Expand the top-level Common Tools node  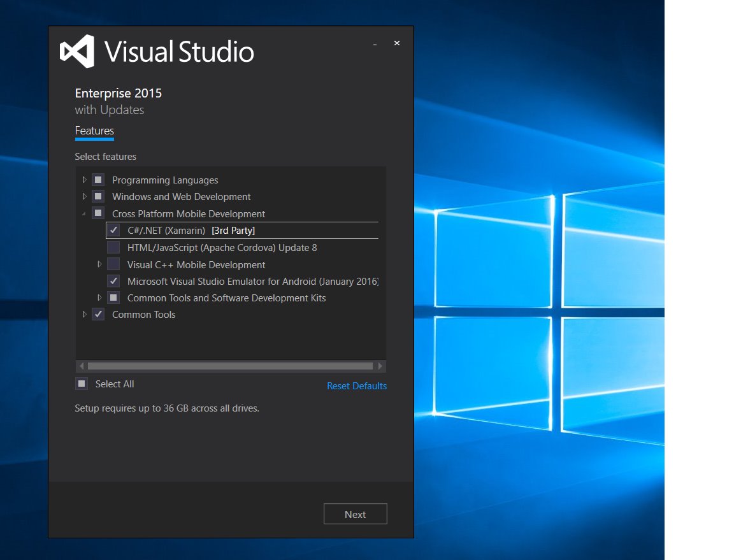(x=84, y=314)
